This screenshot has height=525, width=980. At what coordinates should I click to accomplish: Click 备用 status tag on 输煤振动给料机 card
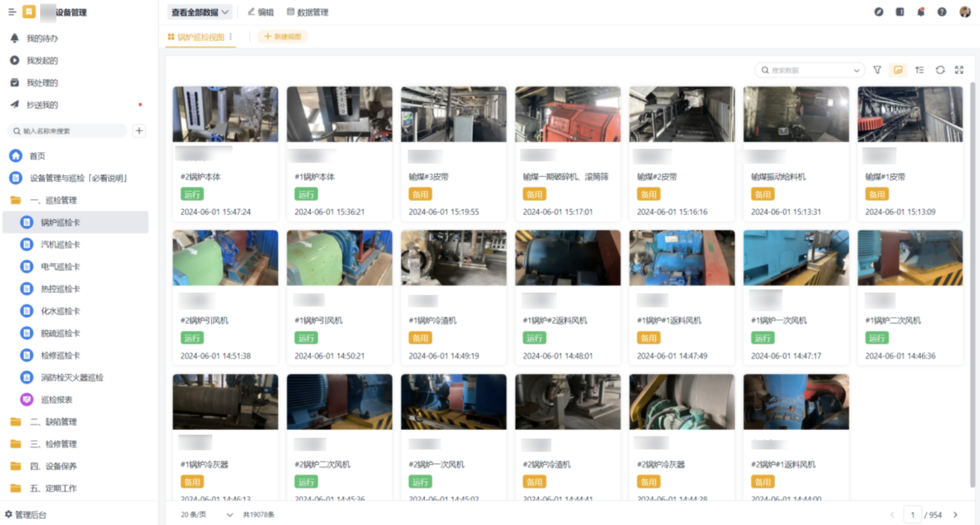pyautogui.click(x=762, y=194)
